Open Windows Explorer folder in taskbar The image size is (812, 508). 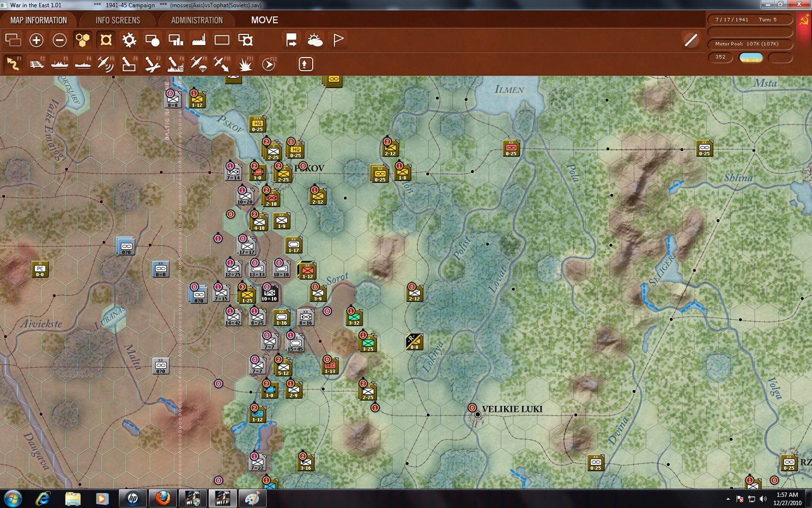coord(72,498)
